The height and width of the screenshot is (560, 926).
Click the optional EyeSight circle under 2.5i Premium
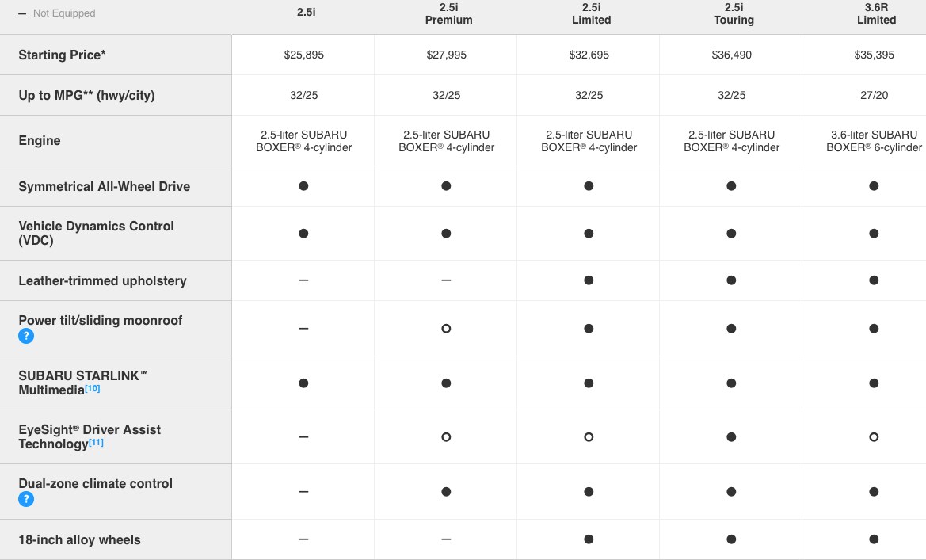(x=446, y=436)
